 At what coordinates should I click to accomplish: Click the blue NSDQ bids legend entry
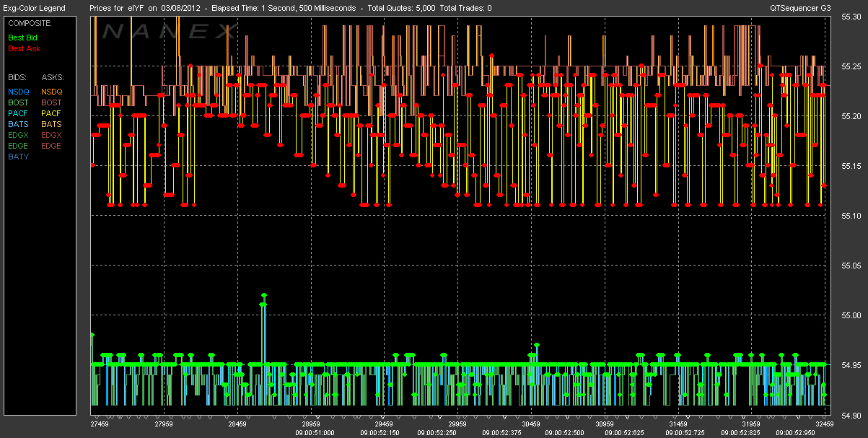click(19, 92)
